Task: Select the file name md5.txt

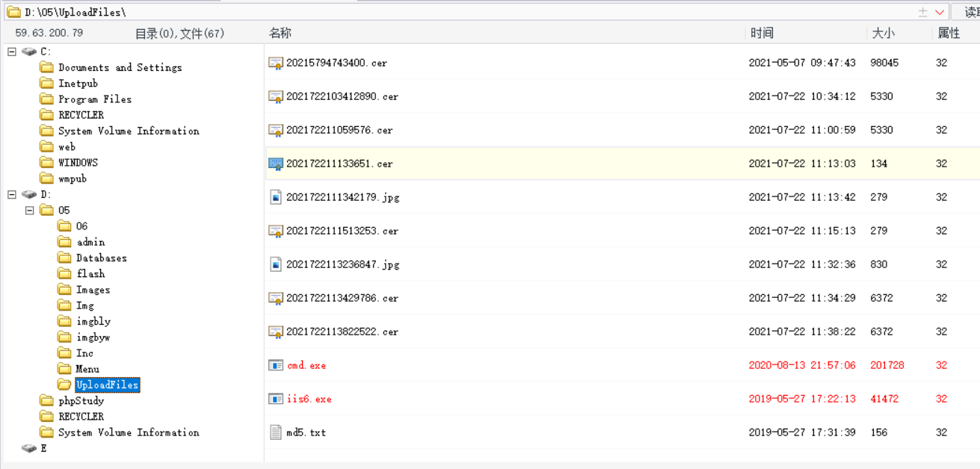Action: [306, 432]
